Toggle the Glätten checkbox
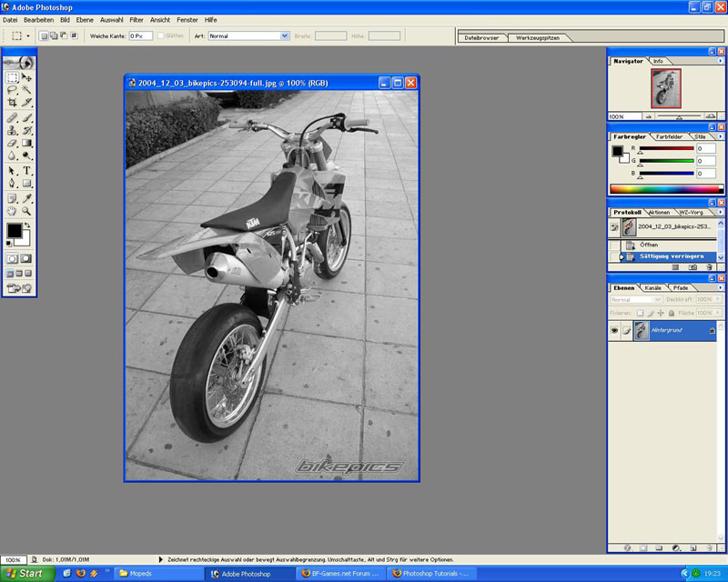728x582 pixels. [x=161, y=35]
